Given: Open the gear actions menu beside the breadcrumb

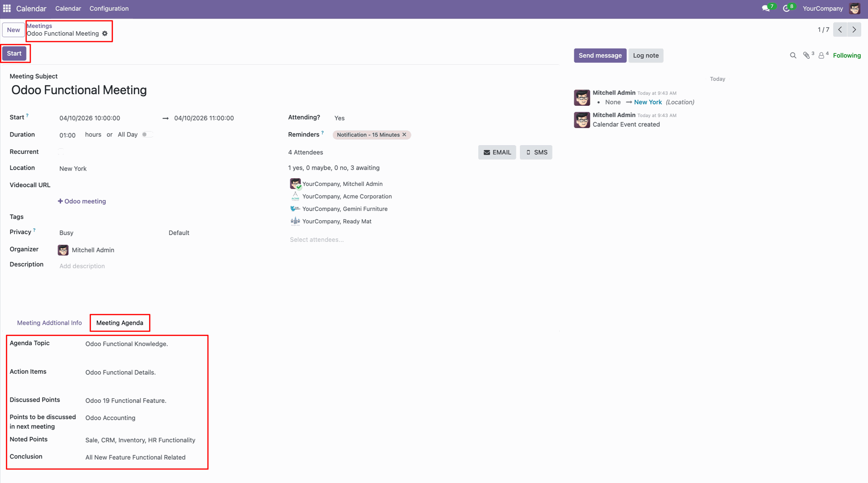Looking at the screenshot, I should click(x=105, y=33).
